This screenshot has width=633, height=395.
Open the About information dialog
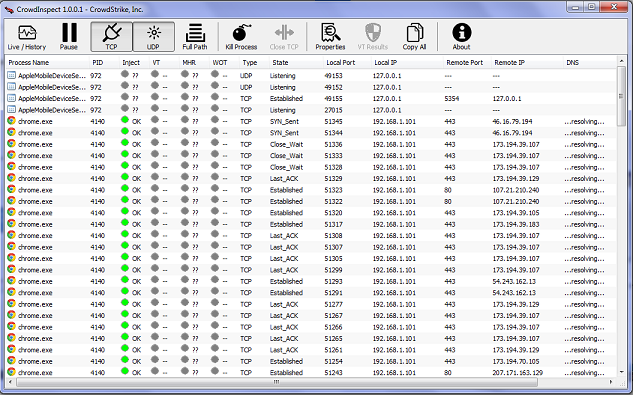tap(461, 37)
